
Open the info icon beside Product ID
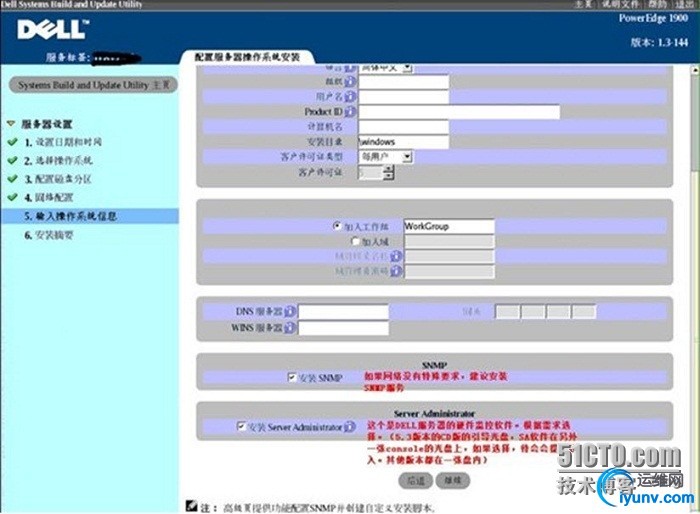click(x=350, y=112)
